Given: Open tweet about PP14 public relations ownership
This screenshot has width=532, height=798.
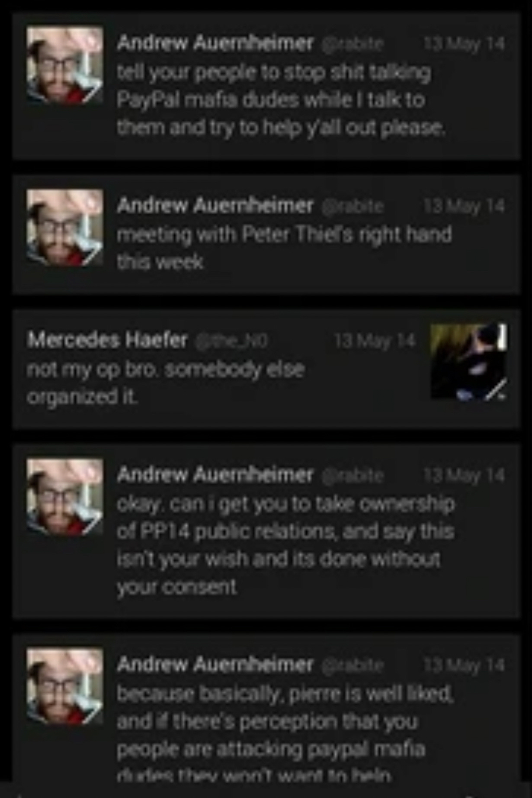Looking at the screenshot, I should [266, 531].
